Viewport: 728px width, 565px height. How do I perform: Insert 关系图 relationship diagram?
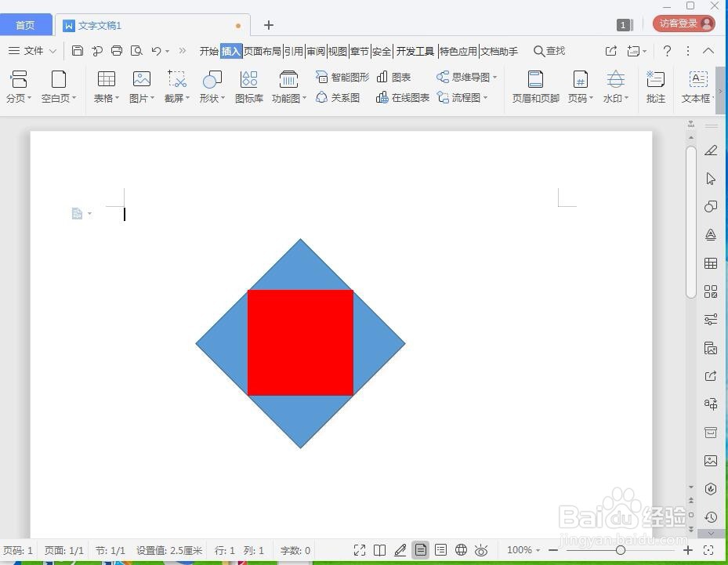[x=338, y=97]
